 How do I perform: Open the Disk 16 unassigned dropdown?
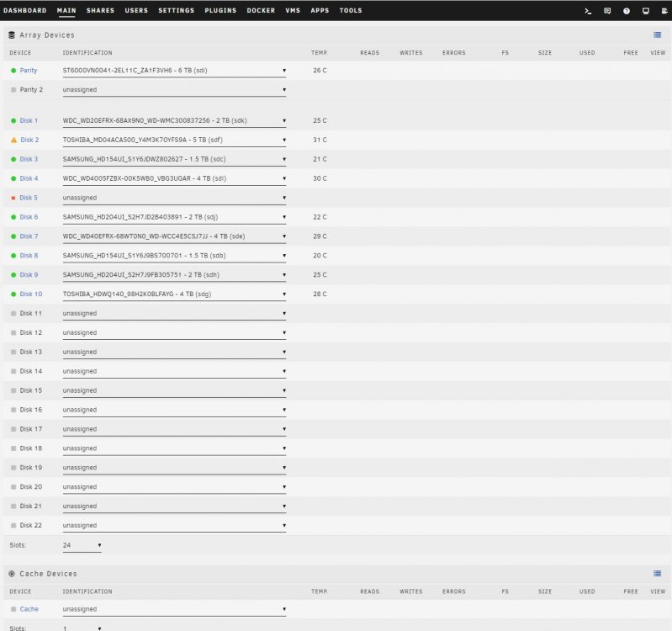[174, 411]
